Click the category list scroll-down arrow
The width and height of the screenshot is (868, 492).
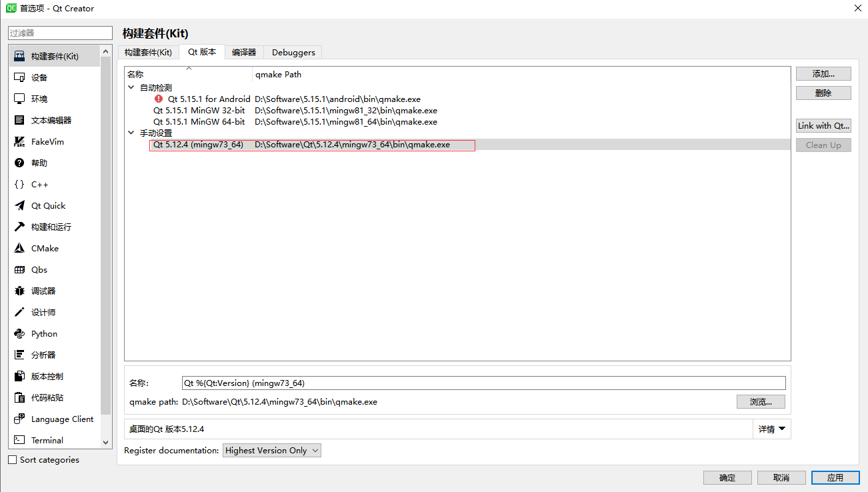coord(105,441)
